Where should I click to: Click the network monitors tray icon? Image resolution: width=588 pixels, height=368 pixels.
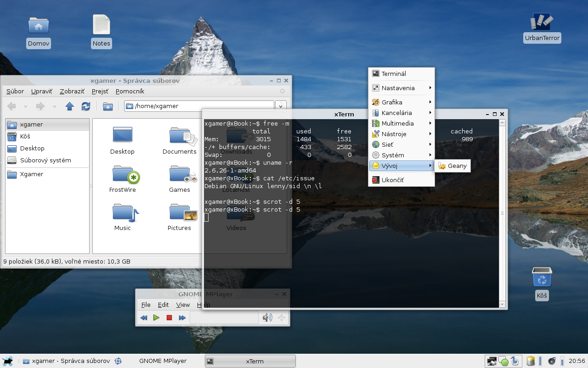point(492,361)
